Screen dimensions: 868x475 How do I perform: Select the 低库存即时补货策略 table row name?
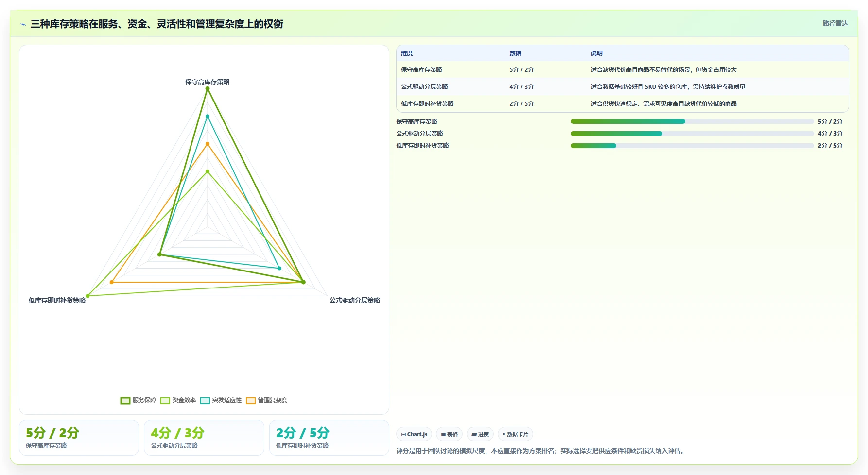pyautogui.click(x=427, y=104)
